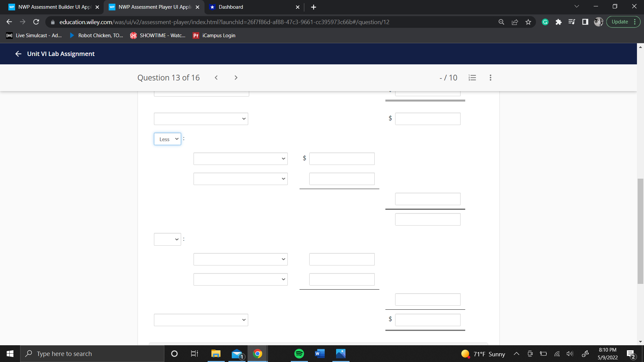Viewport: 644px width, 362px height.
Task: Click the find-in-page magnifier icon
Action: click(501, 22)
